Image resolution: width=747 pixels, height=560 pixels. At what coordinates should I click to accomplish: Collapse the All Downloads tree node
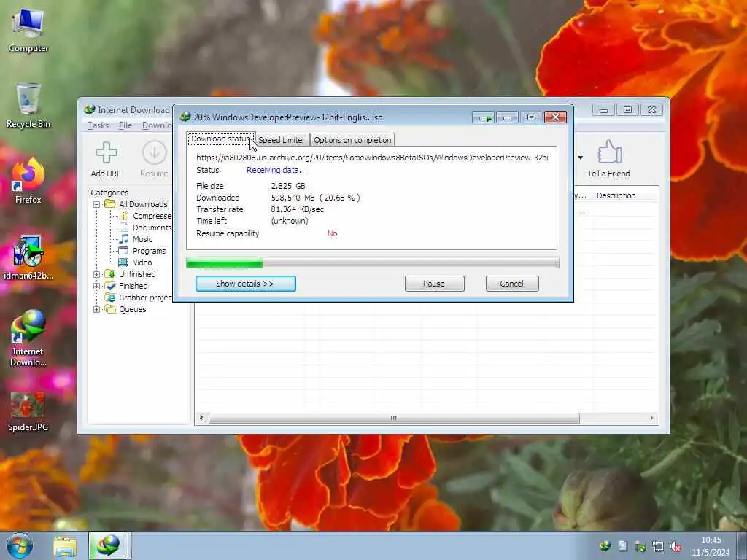[x=97, y=204]
